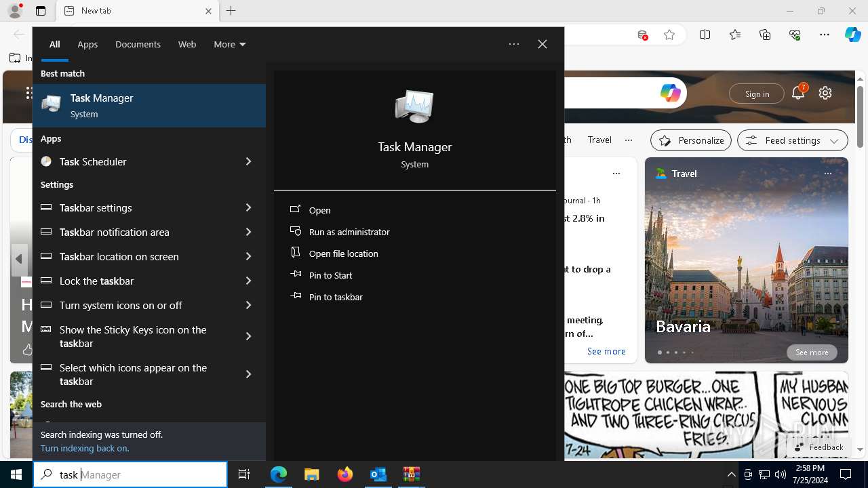Viewport: 868px width, 488px height.
Task: Switch to the Web search tab
Action: click(x=187, y=44)
